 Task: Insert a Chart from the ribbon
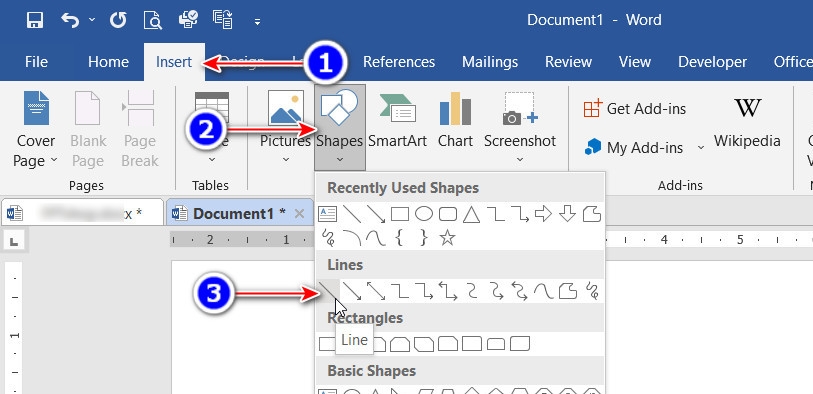pos(455,120)
